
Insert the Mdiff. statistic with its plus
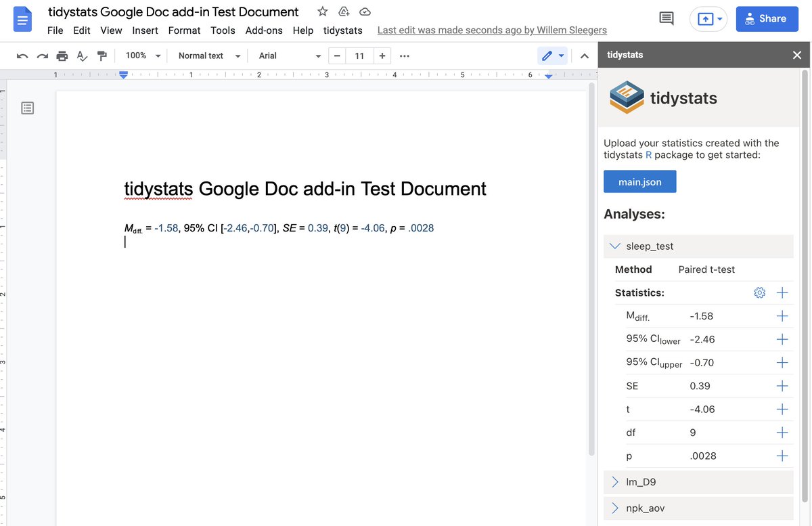(782, 316)
